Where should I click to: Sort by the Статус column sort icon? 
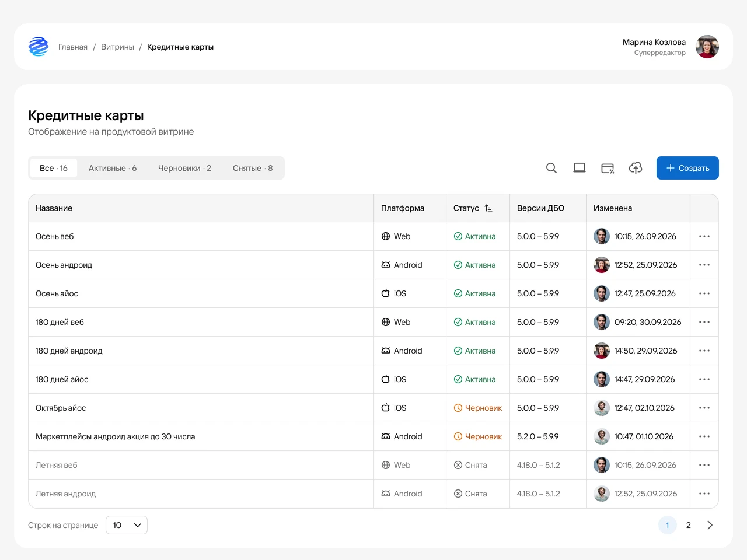pyautogui.click(x=488, y=208)
